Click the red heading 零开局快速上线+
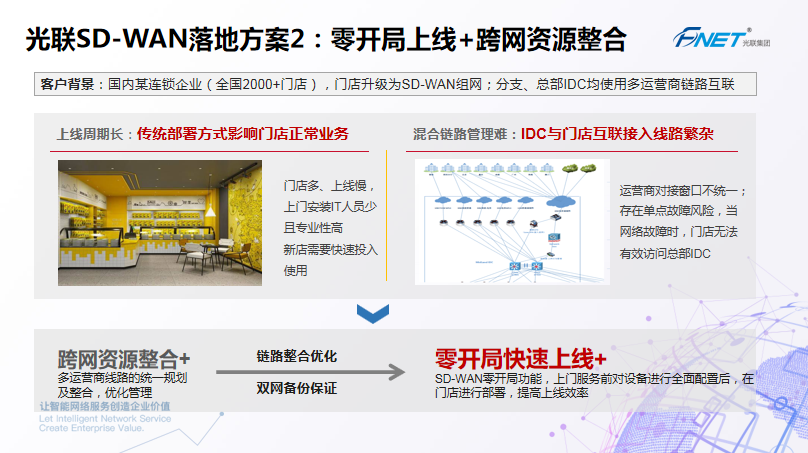Screen dimensions: 808x453 pyautogui.click(x=520, y=359)
